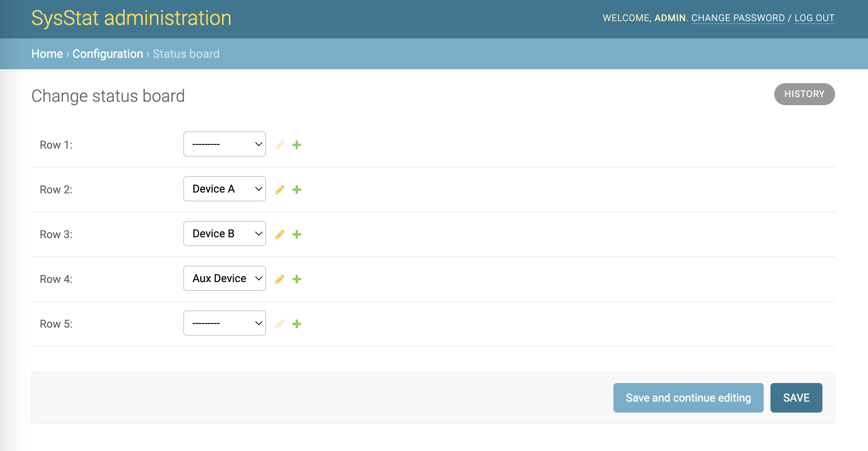Log out of the admin site
Image resolution: width=868 pixels, height=451 pixels.
[x=814, y=18]
